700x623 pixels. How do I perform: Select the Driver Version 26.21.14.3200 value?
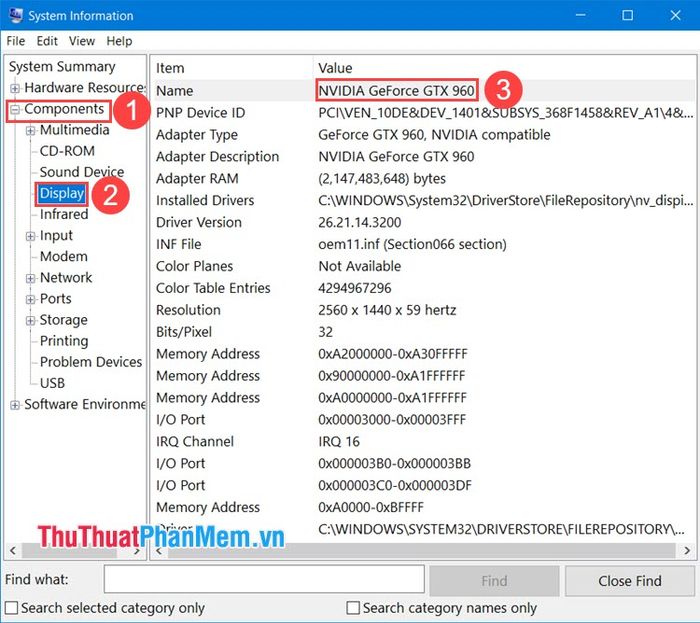pyautogui.click(x=359, y=222)
